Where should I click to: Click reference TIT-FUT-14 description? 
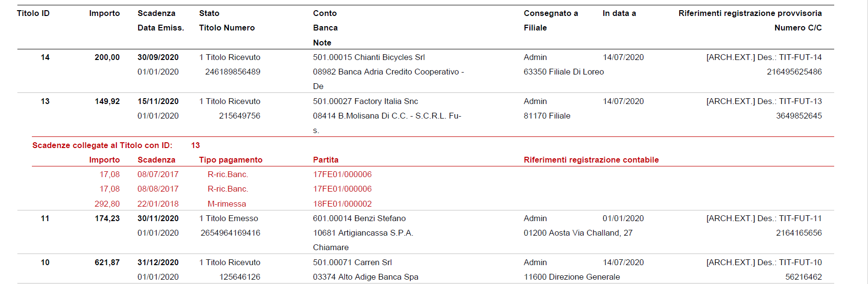(x=764, y=58)
